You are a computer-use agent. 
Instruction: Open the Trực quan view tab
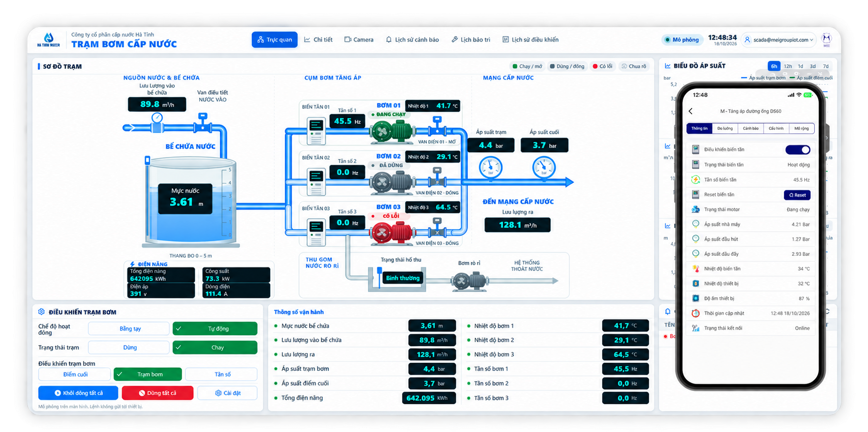click(x=275, y=40)
